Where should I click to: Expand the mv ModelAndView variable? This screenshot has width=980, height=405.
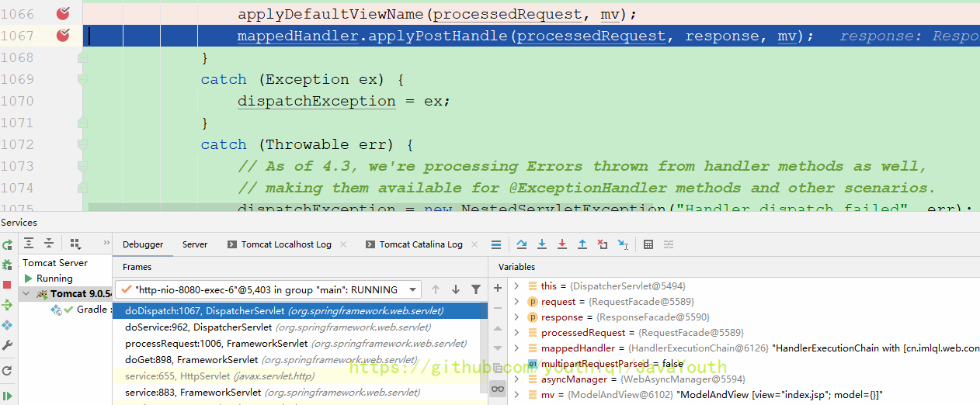516,395
